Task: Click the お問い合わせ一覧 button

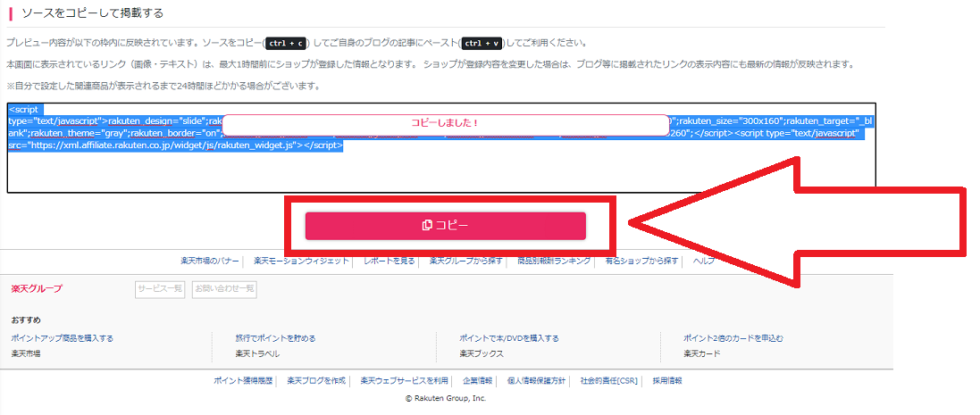Action: click(224, 289)
